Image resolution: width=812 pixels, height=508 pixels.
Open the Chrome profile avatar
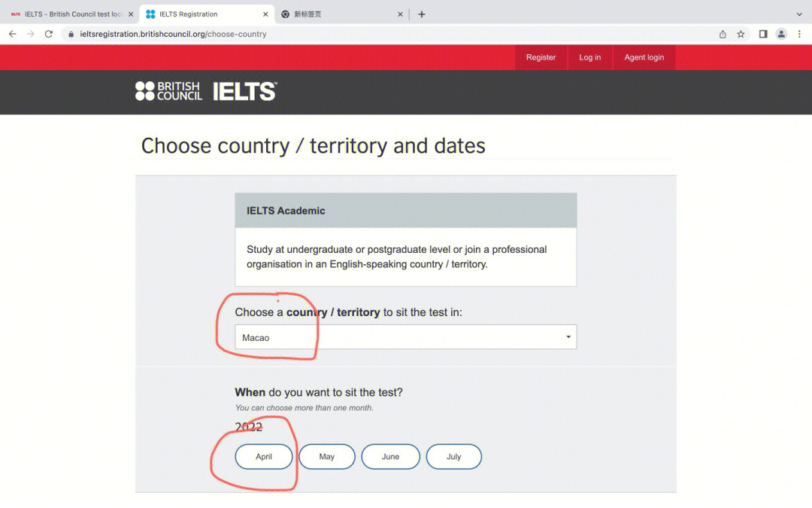(x=781, y=34)
